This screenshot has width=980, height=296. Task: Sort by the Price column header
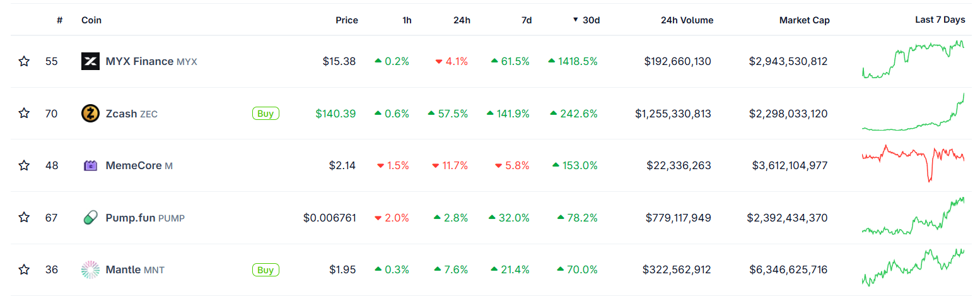pos(346,20)
